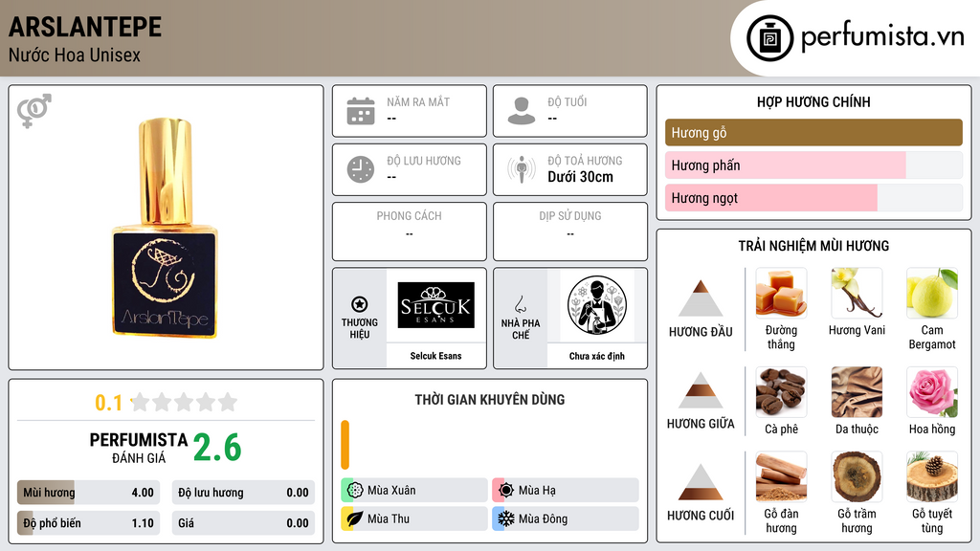This screenshot has width=980, height=551.
Task: Click the Hương cuối pyramid icon
Action: [701, 482]
